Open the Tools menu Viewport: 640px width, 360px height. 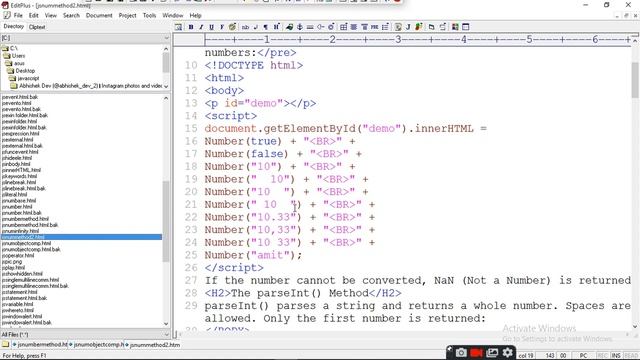point(149,15)
